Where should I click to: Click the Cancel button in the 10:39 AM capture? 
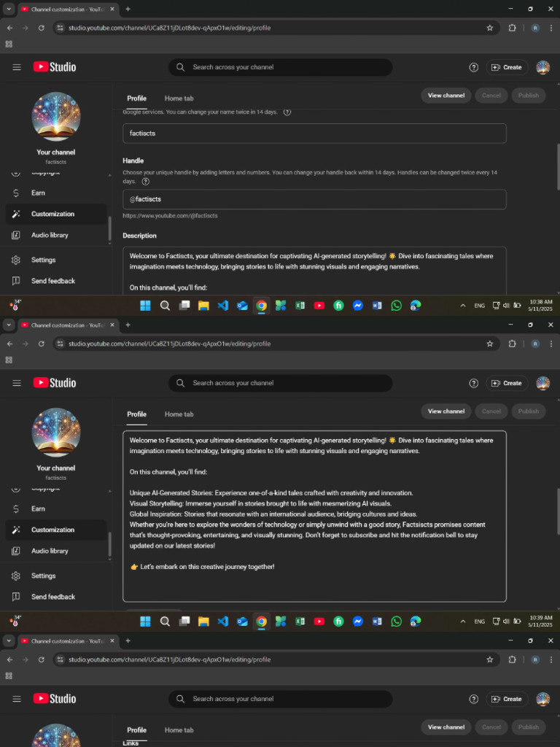[x=491, y=411]
